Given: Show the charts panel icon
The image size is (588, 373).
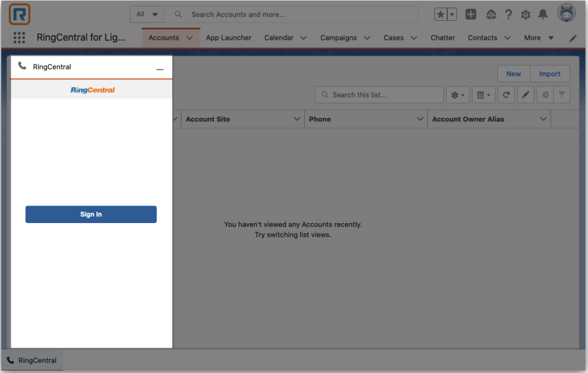Looking at the screenshot, I should [545, 95].
